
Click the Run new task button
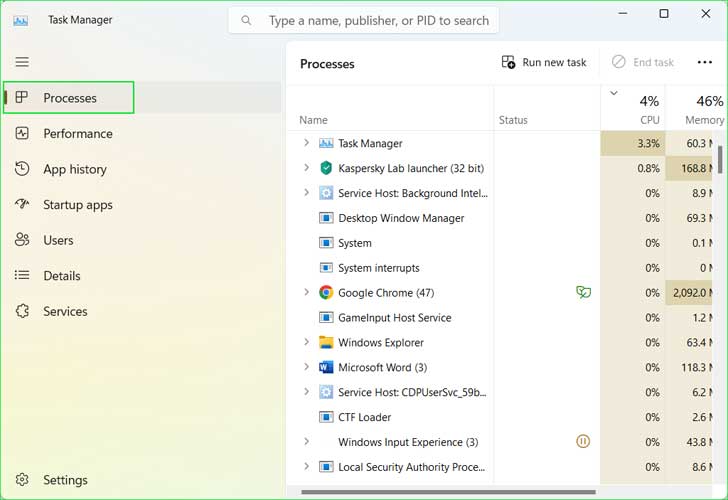tap(544, 62)
